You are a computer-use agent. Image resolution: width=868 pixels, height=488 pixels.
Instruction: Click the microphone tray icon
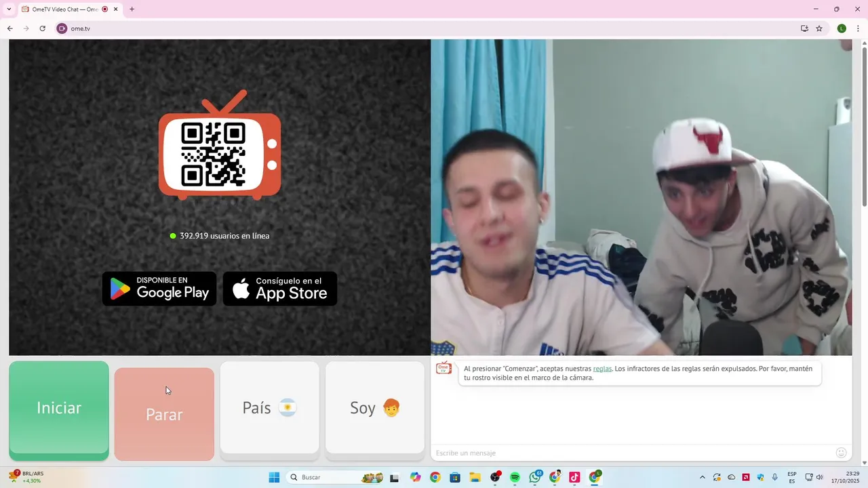pos(774,477)
